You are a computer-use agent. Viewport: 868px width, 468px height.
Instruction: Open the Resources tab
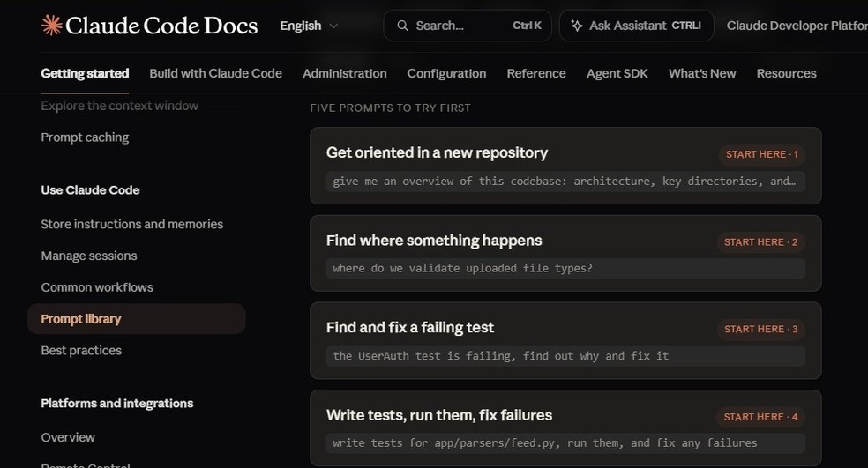tap(786, 73)
